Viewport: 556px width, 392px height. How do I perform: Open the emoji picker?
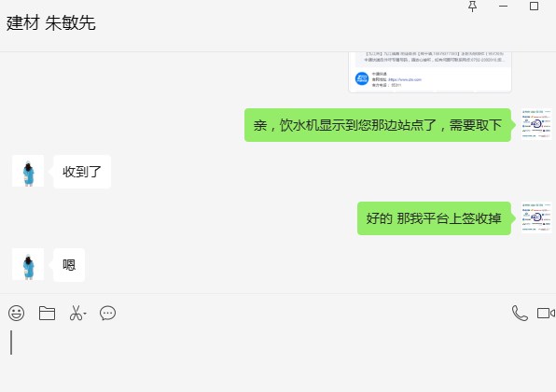16,314
